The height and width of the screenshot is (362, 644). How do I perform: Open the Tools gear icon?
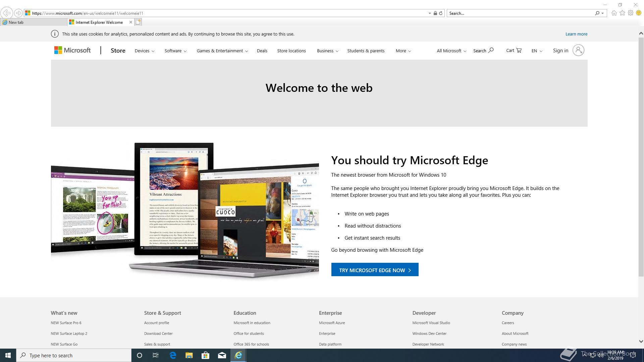[x=631, y=13]
